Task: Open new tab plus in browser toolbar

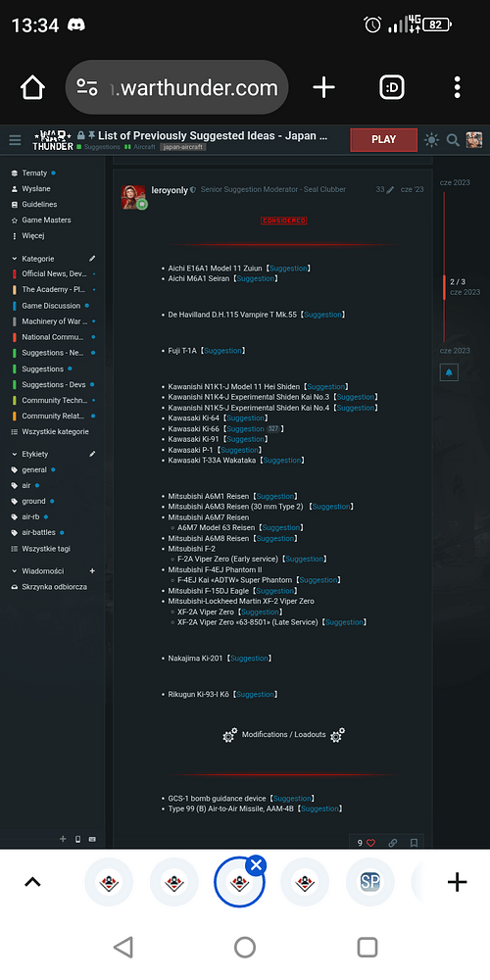Action: (x=323, y=87)
